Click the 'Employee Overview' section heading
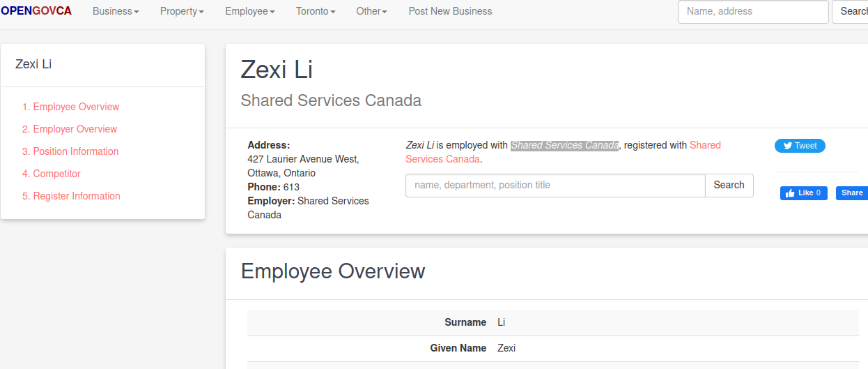Screen dimensions: 868x369 (333, 271)
